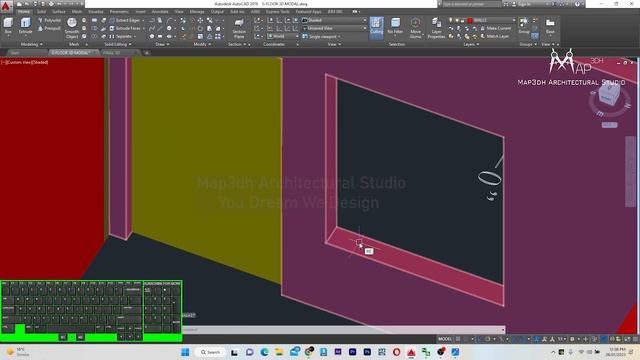Image resolution: width=640 pixels, height=360 pixels.
Task: Open the Output ribbon tab
Action: point(217,11)
